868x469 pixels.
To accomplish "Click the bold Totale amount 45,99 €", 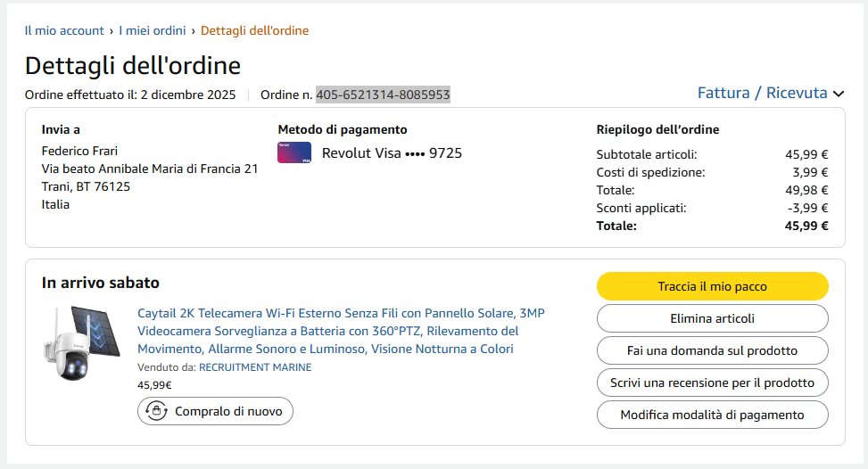I will 806,226.
